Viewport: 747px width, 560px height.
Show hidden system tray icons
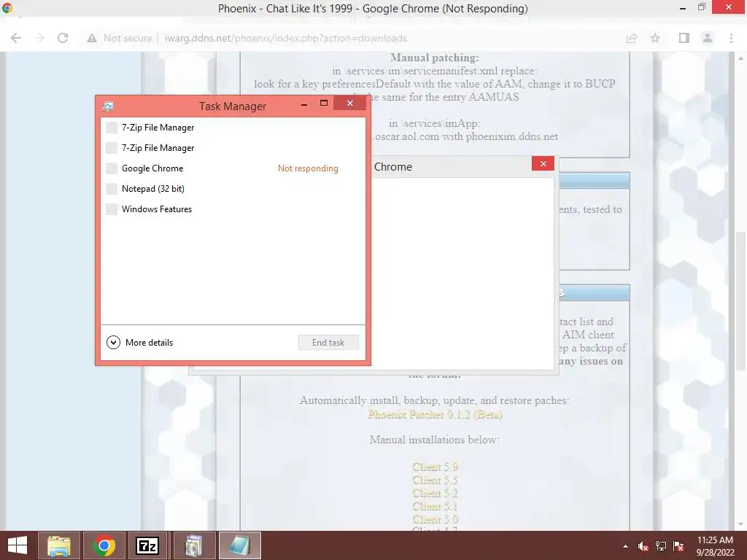coord(625,546)
